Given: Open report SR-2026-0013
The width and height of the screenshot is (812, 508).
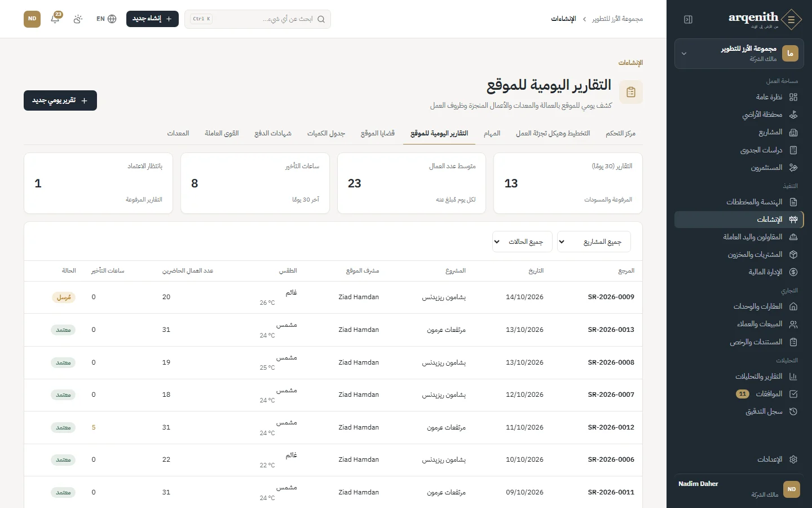Looking at the screenshot, I should (x=611, y=330).
